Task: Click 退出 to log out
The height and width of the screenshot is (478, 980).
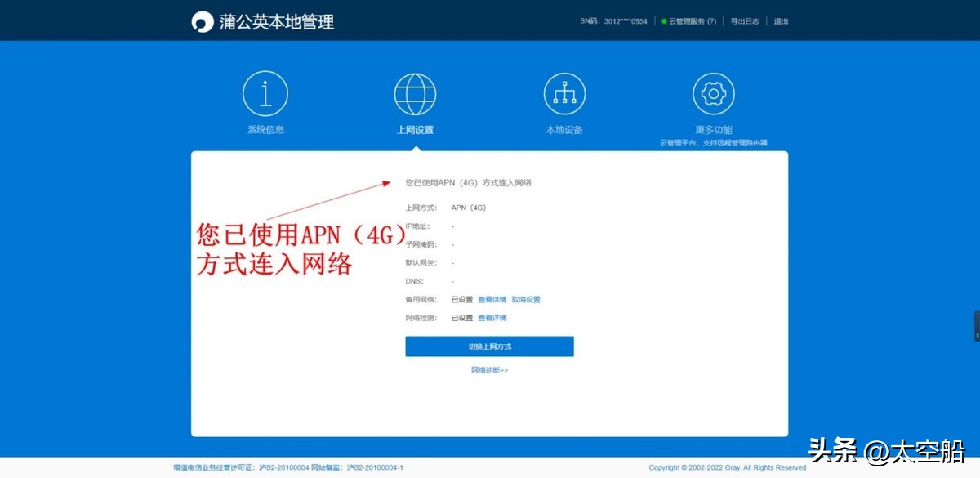Action: 780,20
